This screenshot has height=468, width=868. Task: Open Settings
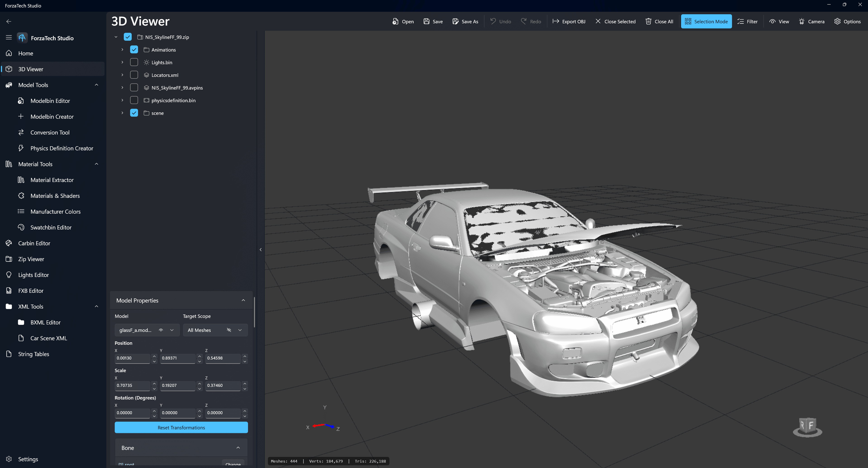coord(52,459)
